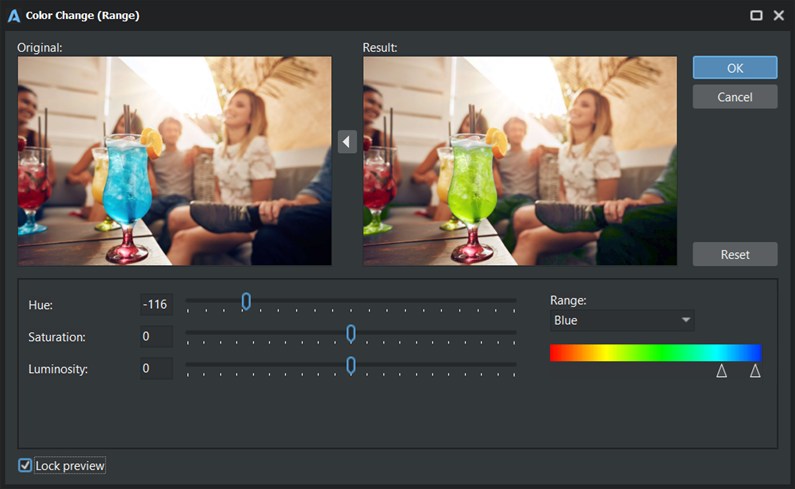This screenshot has height=489, width=795.
Task: Click the Saturation slider handle
Action: point(351,334)
